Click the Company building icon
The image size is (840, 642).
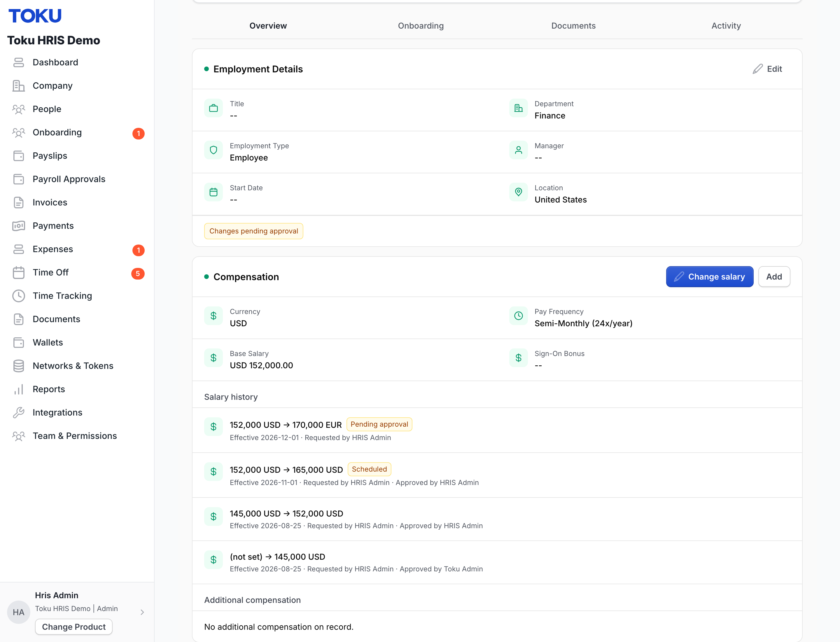(x=18, y=86)
